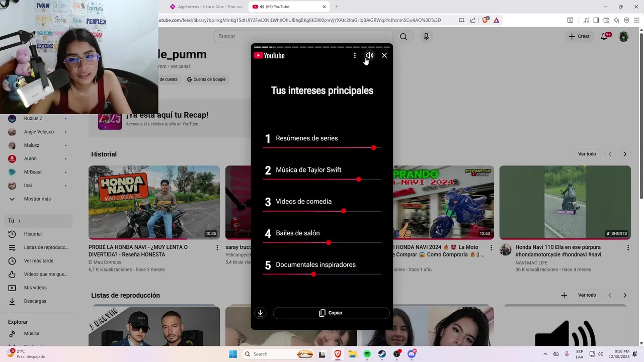This screenshot has width=644, height=362.
Task: Open Honda Navi 110 Shorts thumbnail
Action: coord(565,203)
